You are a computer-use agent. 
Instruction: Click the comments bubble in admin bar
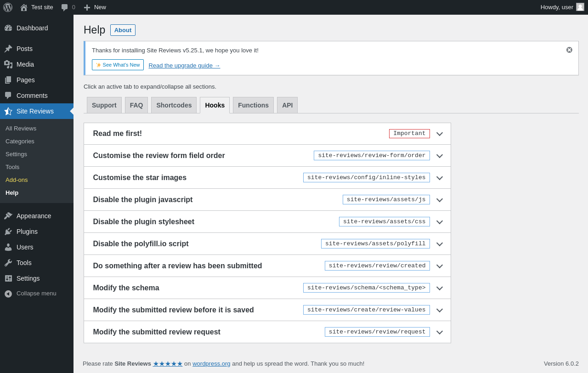[x=65, y=7]
